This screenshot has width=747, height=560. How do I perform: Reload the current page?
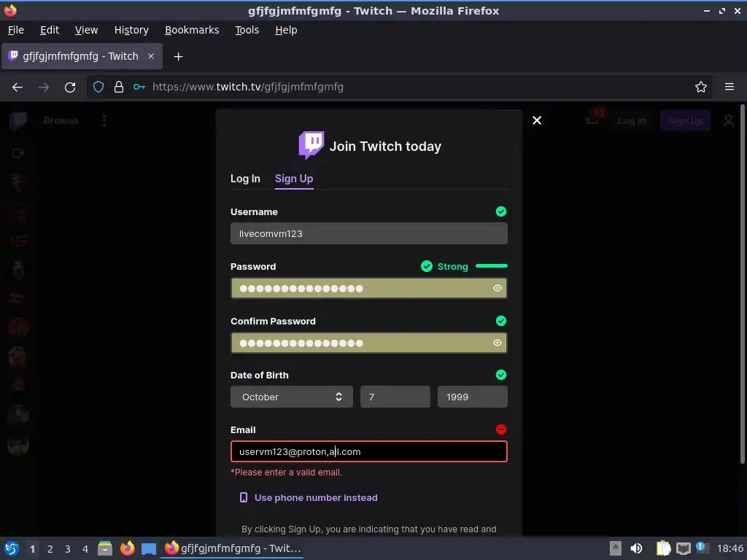tap(70, 87)
